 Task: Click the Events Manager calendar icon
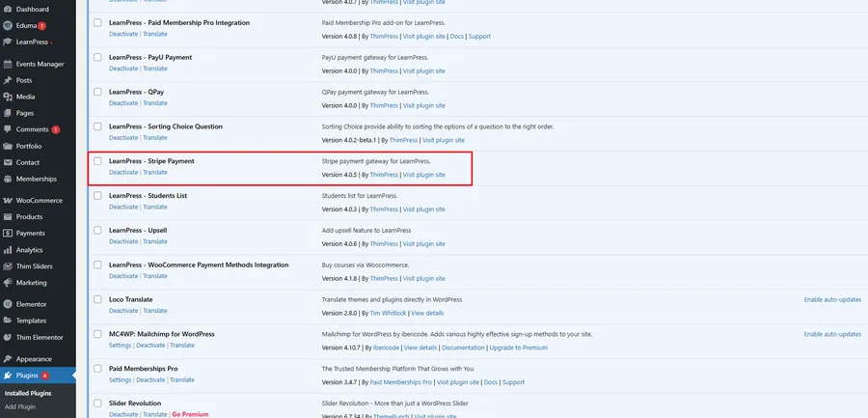(x=8, y=64)
